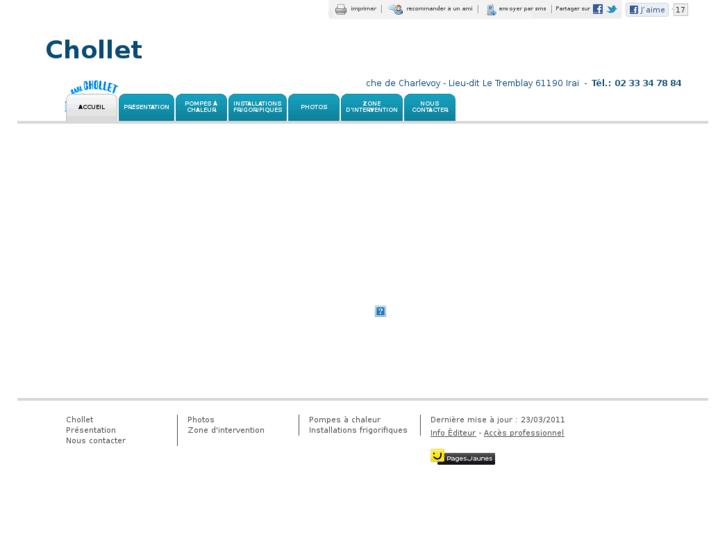
Task: Click the Dernière mise à jour date text
Action: tap(497, 420)
